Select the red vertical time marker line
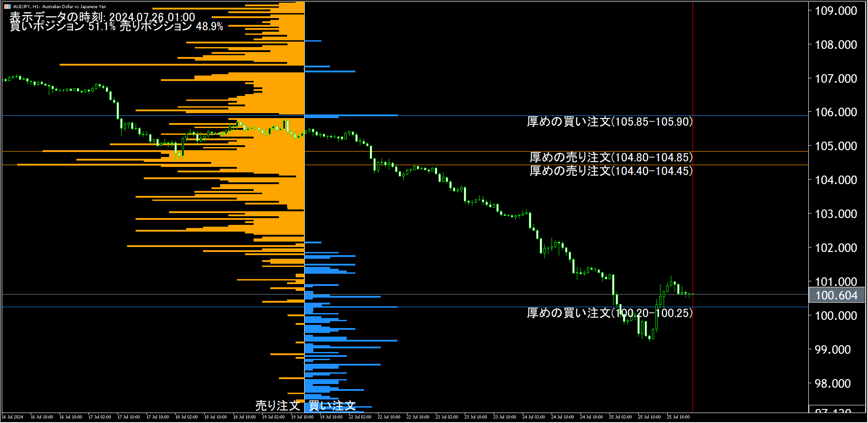 coord(693,207)
